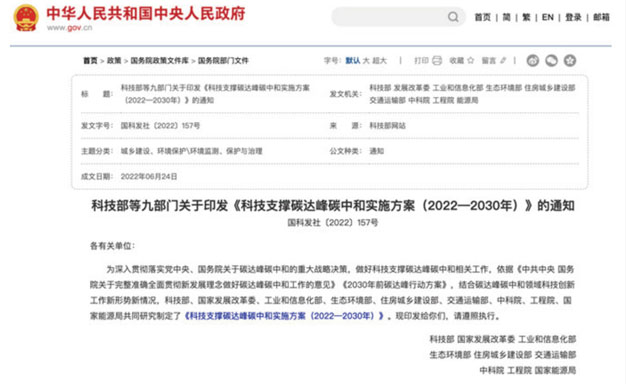Click the document number 国科发社〔2022〕157号 in table
This screenshot has height=390, width=626.
click(160, 126)
